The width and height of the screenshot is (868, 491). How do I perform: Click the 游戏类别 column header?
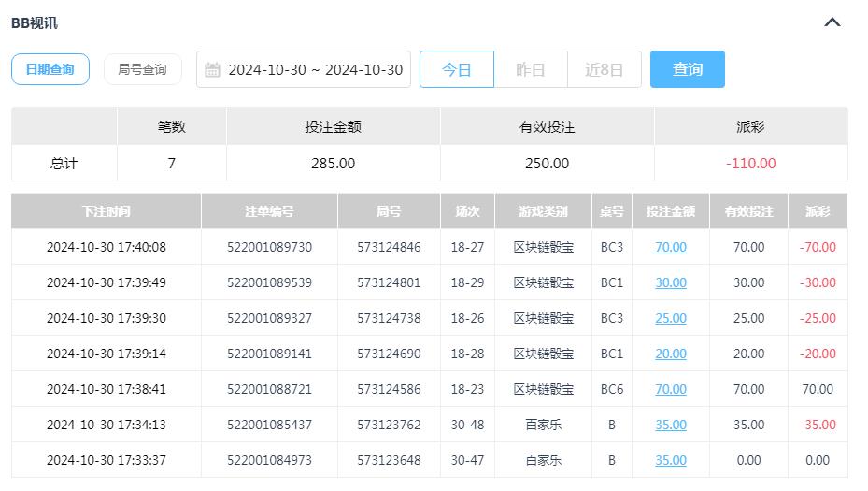click(542, 211)
